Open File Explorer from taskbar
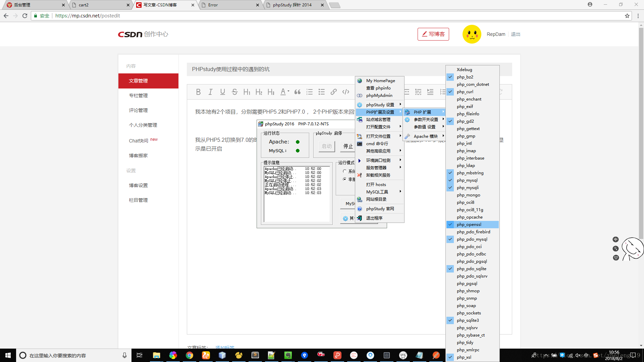The height and width of the screenshot is (362, 644). [x=156, y=355]
